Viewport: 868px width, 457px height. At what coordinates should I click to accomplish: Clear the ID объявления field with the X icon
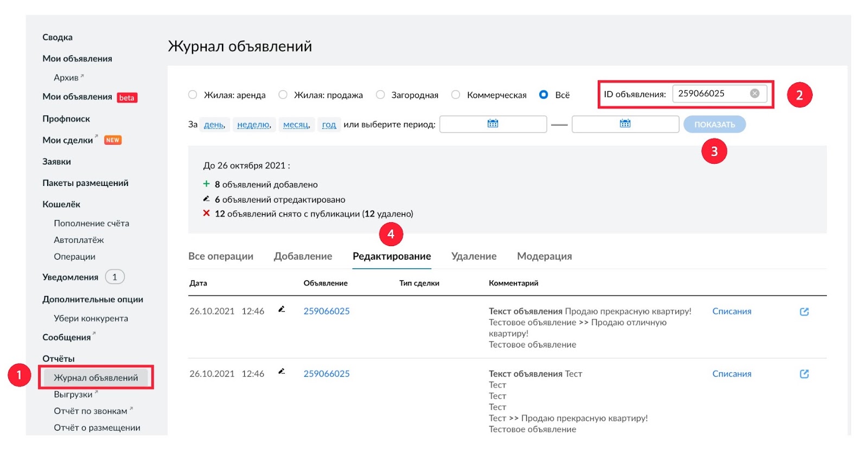point(755,93)
